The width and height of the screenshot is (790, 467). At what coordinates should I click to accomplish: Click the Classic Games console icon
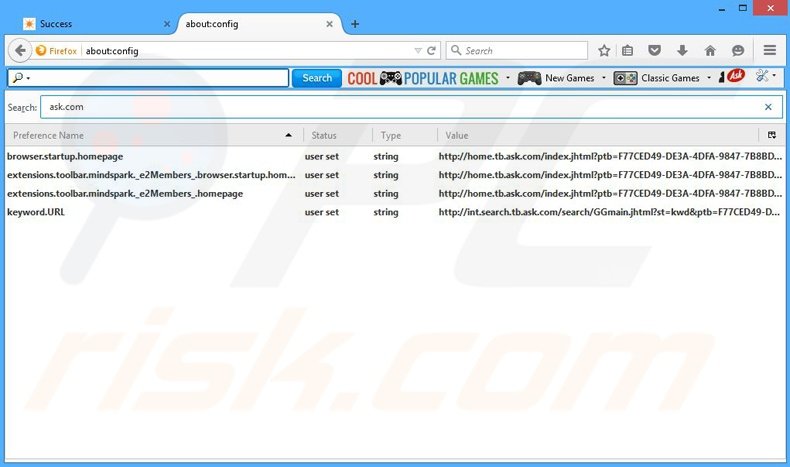(x=625, y=78)
